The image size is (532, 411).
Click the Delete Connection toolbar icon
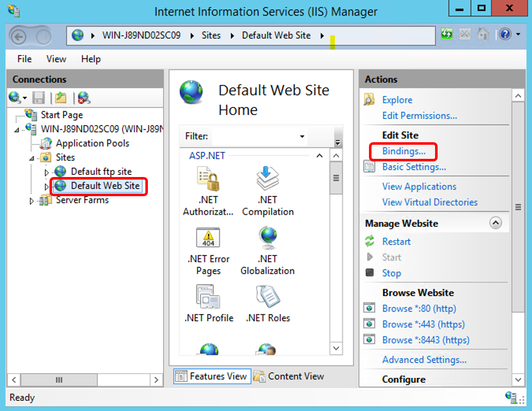pos(84,97)
